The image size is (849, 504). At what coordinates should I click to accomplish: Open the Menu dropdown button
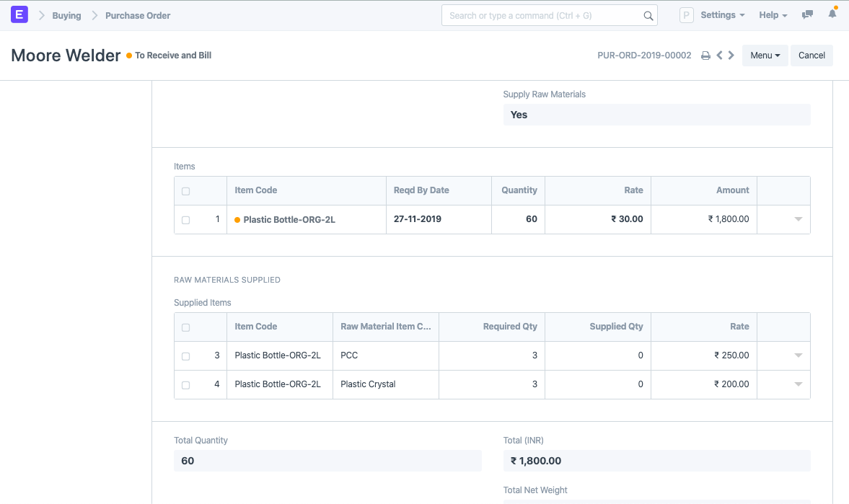tap(765, 56)
